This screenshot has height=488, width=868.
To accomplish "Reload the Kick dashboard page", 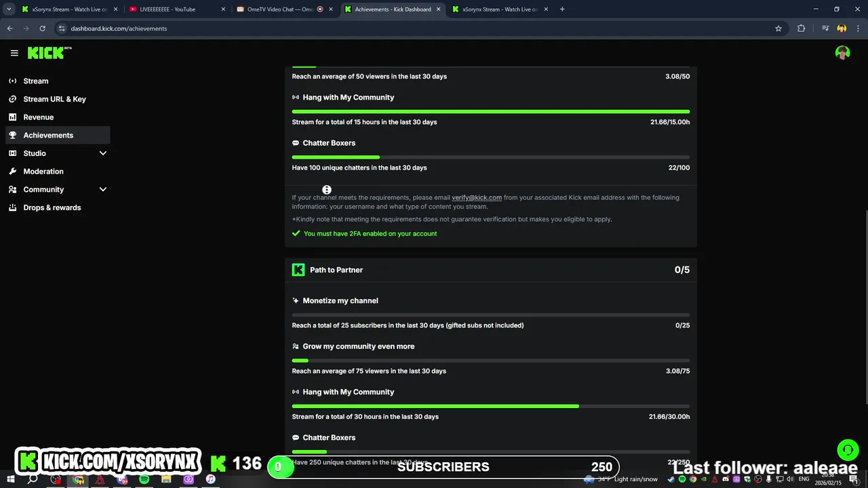I will tap(42, 28).
